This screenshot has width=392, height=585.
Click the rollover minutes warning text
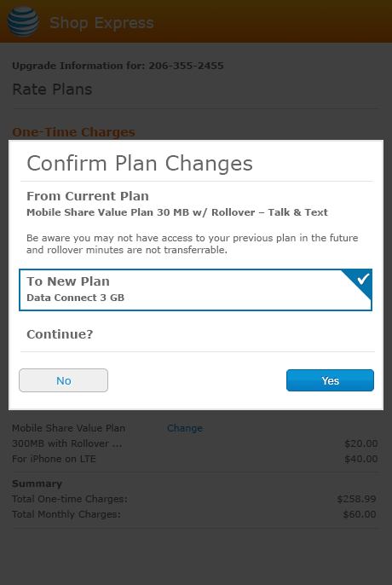192,244
